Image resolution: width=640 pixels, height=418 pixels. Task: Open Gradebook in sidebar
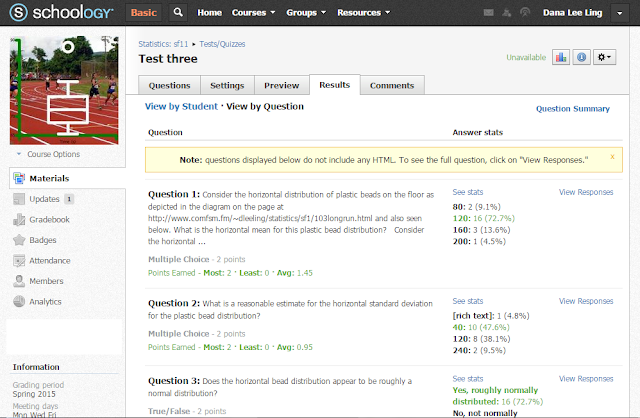point(49,220)
